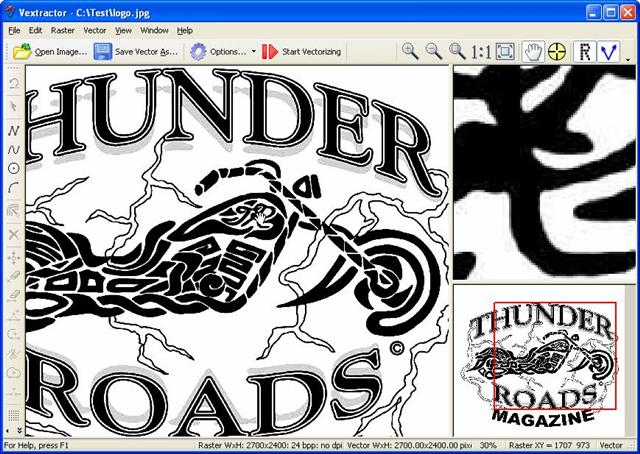This screenshot has width=640, height=454.
Task: Click the magnified preview pane
Action: [544, 173]
